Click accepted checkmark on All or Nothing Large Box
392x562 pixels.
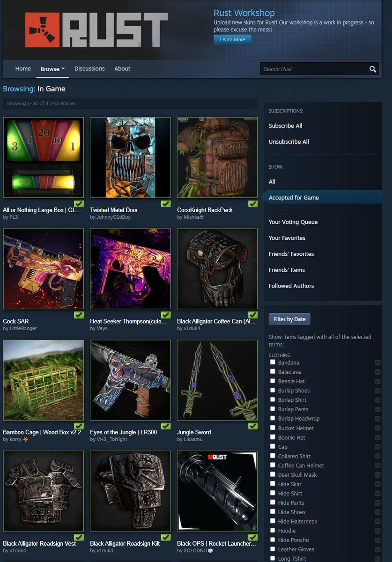pos(79,204)
